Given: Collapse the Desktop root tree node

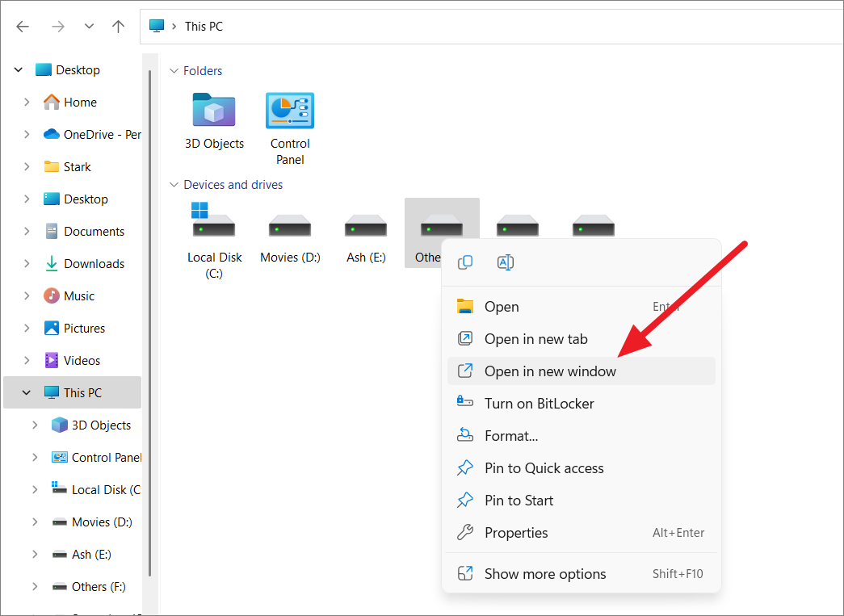Looking at the screenshot, I should [x=19, y=70].
